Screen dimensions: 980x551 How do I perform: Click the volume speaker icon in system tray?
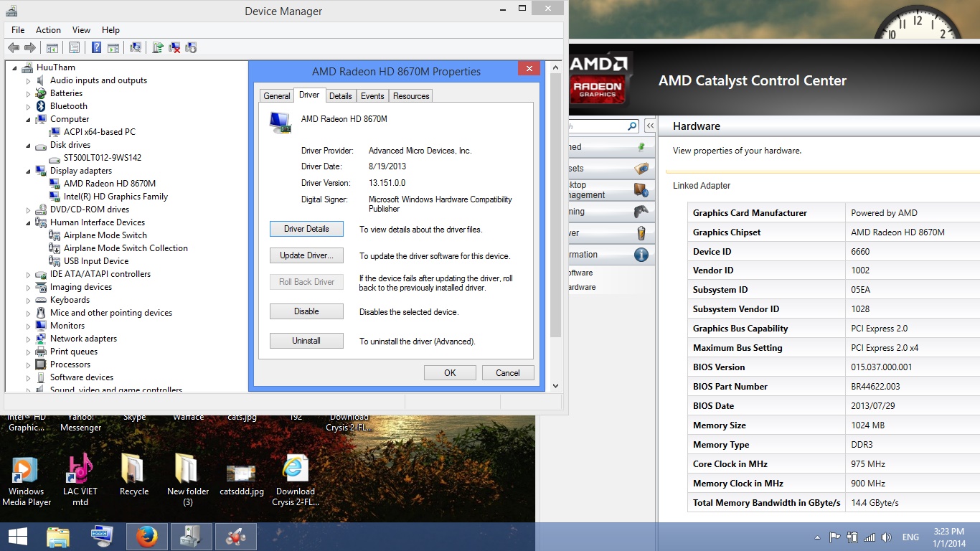[887, 537]
